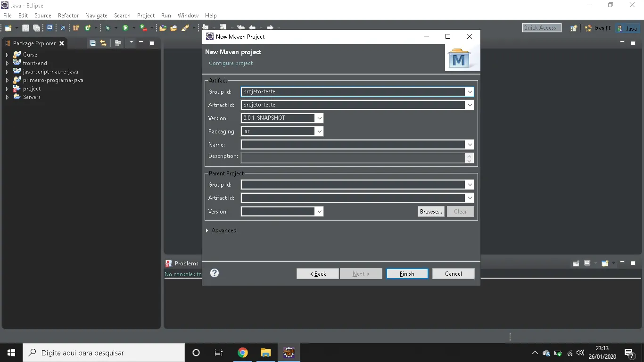Open Task View in the Windows taskbar

click(x=219, y=353)
